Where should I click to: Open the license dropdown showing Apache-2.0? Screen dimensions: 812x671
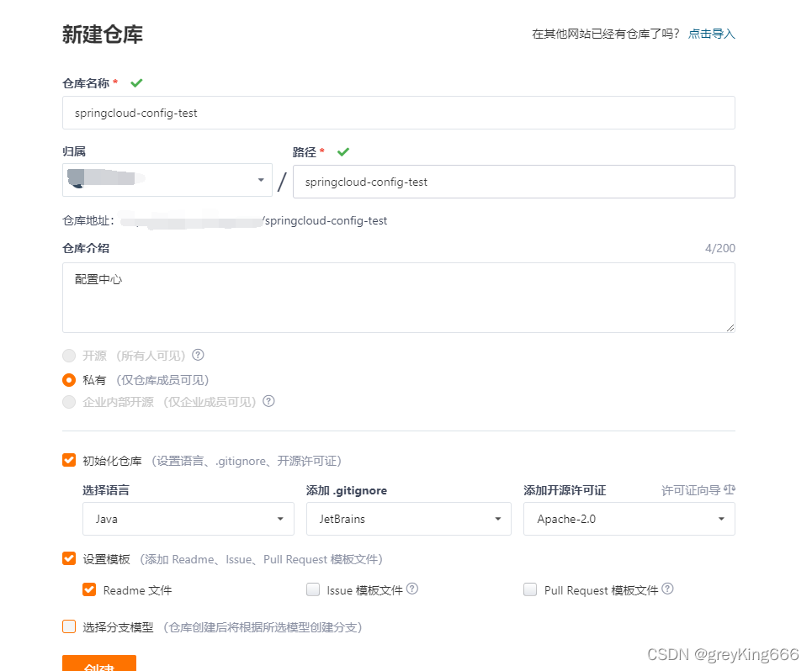[629, 518]
